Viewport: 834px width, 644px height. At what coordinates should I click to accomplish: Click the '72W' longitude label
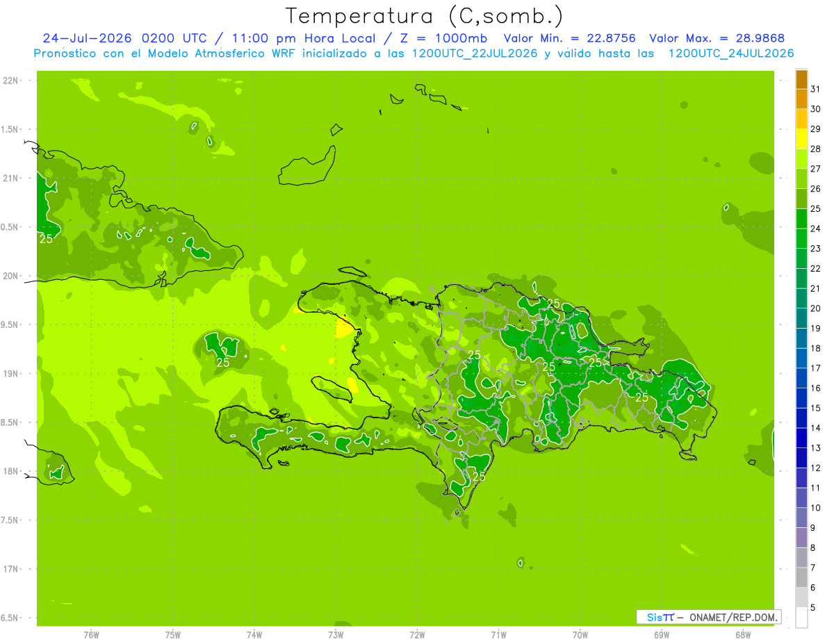(x=417, y=634)
